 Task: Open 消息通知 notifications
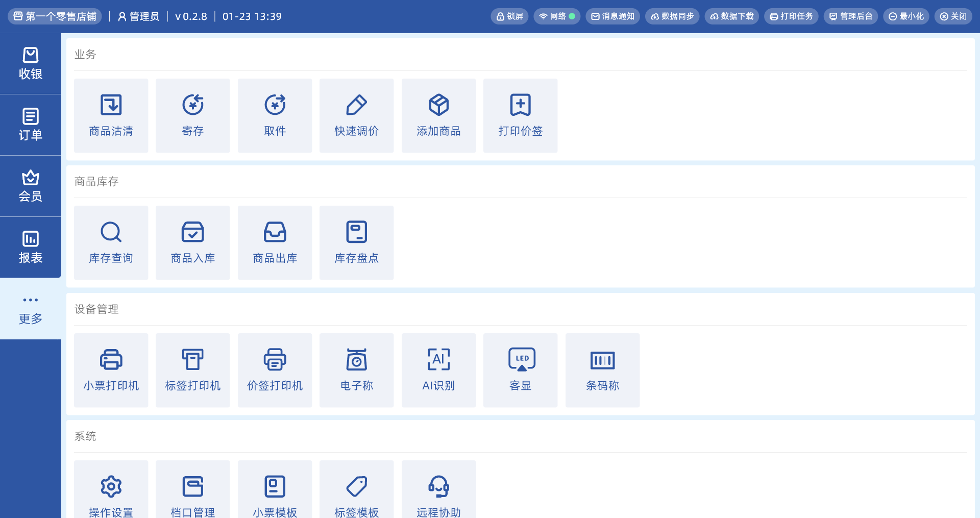tap(612, 16)
